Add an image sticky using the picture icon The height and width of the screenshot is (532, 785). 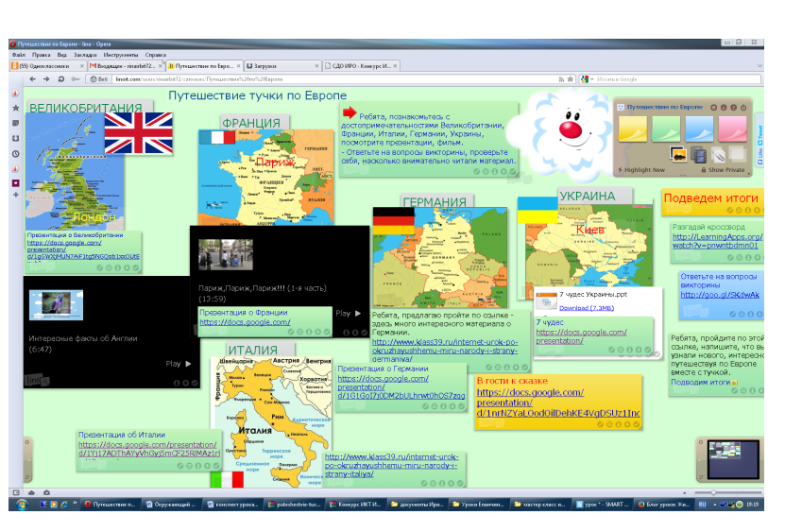[x=678, y=155]
